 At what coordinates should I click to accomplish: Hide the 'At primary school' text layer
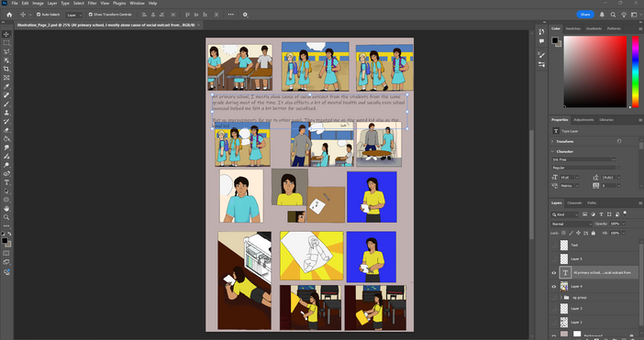554,273
